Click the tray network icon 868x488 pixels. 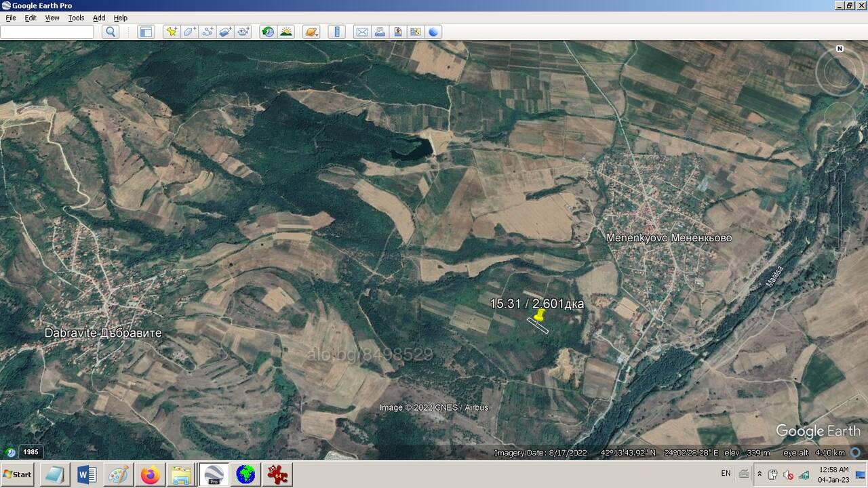[x=804, y=474]
